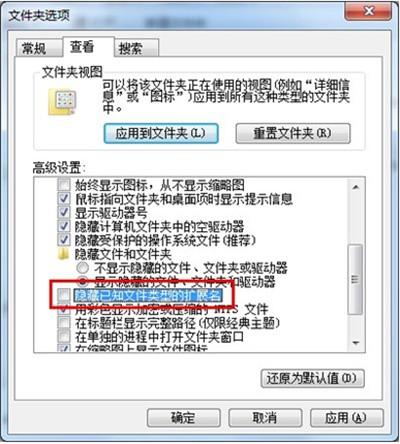400x444 pixels.
Task: Click the 隐藏文件和文件夹 folder icon
Action: (63, 254)
